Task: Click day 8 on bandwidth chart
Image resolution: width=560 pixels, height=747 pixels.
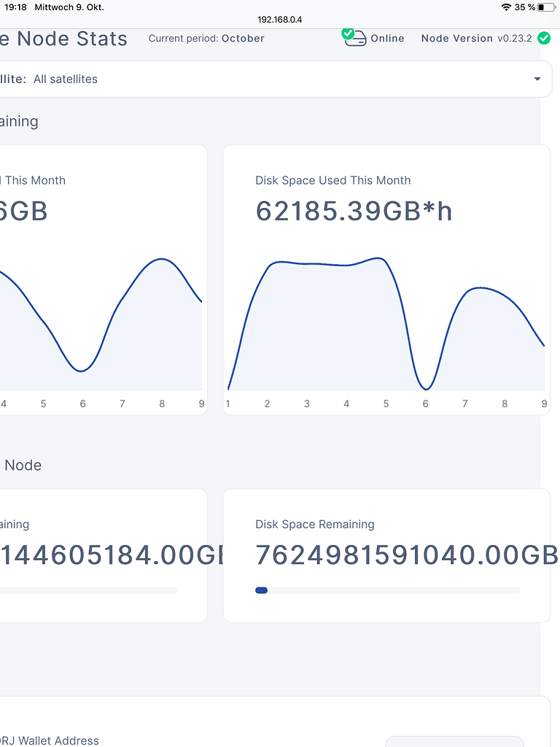Action: coord(162,403)
